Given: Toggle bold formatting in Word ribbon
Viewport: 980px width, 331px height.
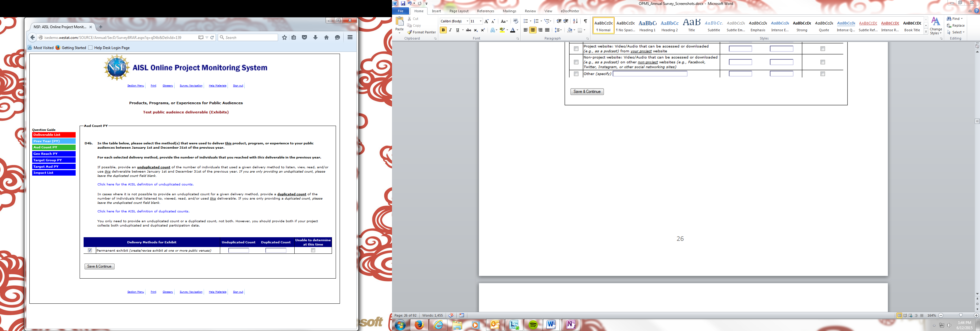Looking at the screenshot, I should (x=443, y=30).
